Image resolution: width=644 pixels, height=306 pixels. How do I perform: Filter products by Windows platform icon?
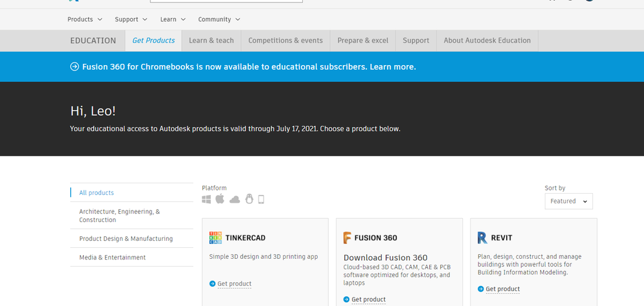[206, 199]
